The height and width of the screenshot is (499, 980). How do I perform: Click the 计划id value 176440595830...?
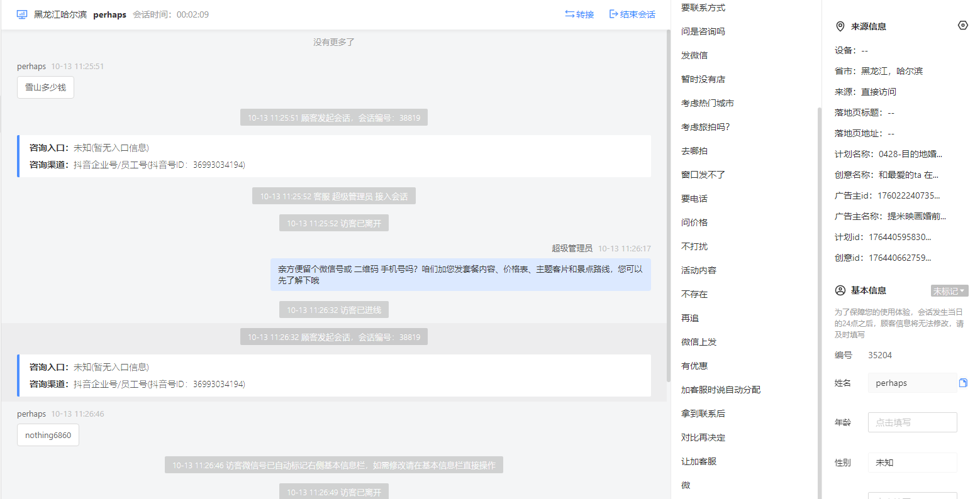coord(900,237)
